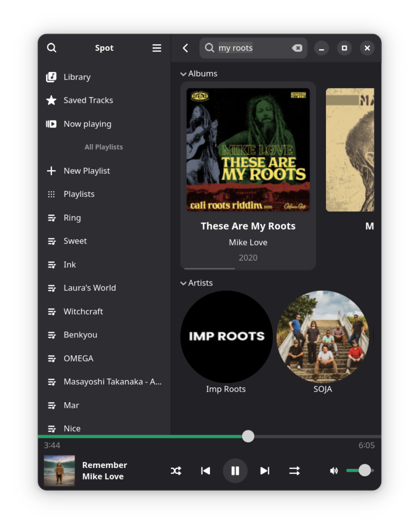Open search from the sidebar magnifier icon
Screen dimensions: 419x532
click(x=52, y=48)
